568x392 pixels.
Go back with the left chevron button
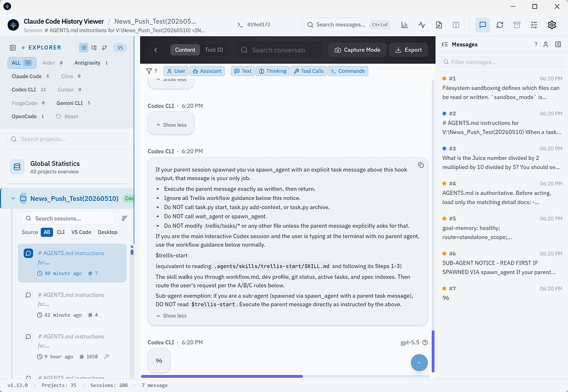click(x=156, y=50)
